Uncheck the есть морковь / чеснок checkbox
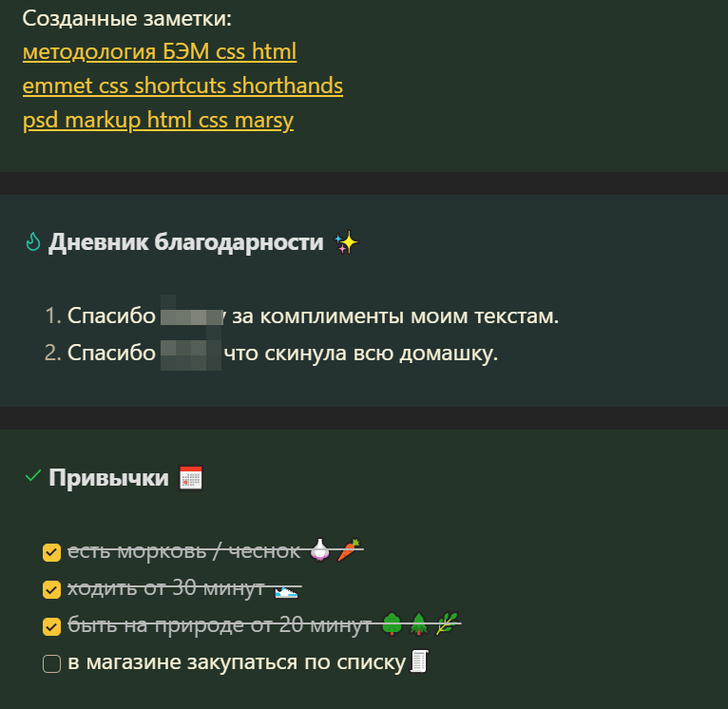 tap(51, 552)
